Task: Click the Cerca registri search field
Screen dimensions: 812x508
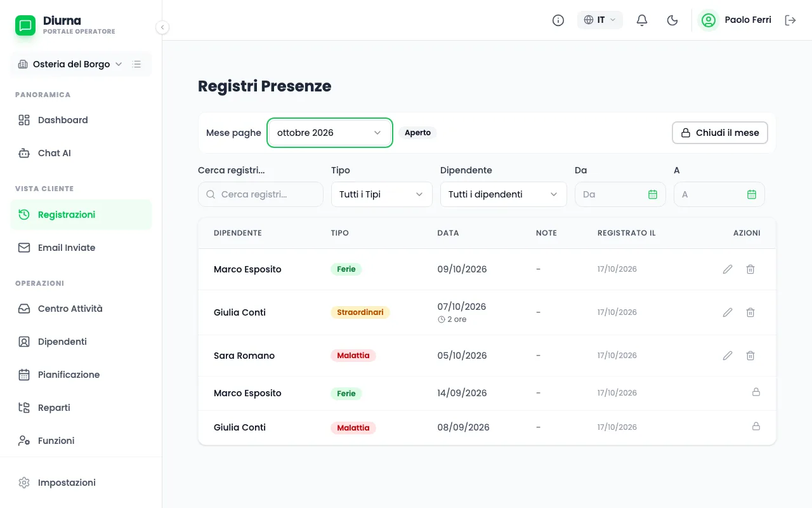Action: (x=261, y=194)
